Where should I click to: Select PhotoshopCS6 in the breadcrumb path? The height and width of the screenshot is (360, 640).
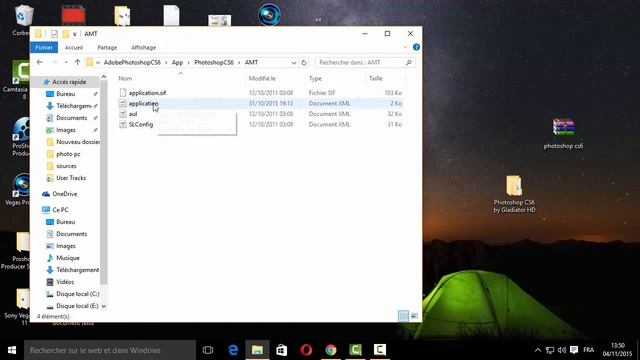[x=213, y=62]
